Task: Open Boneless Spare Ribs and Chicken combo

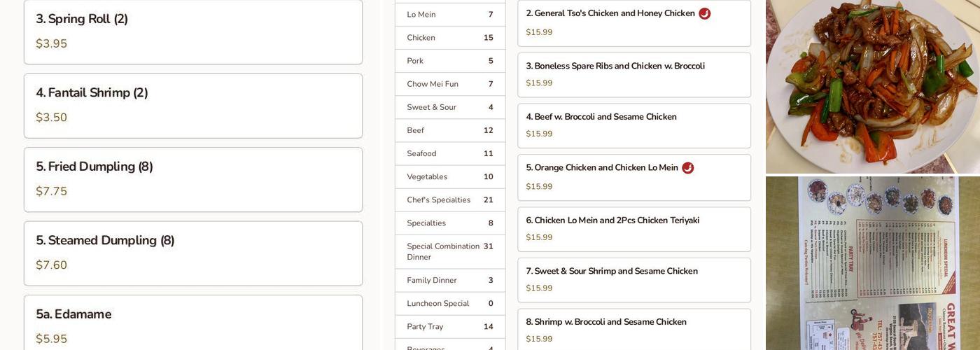Action: coord(633,75)
